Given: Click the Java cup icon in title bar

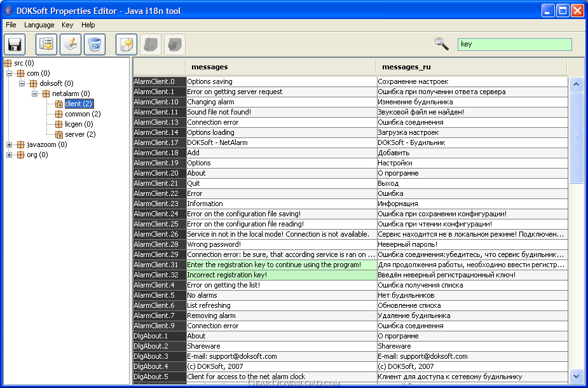Looking at the screenshot, I should point(9,11).
